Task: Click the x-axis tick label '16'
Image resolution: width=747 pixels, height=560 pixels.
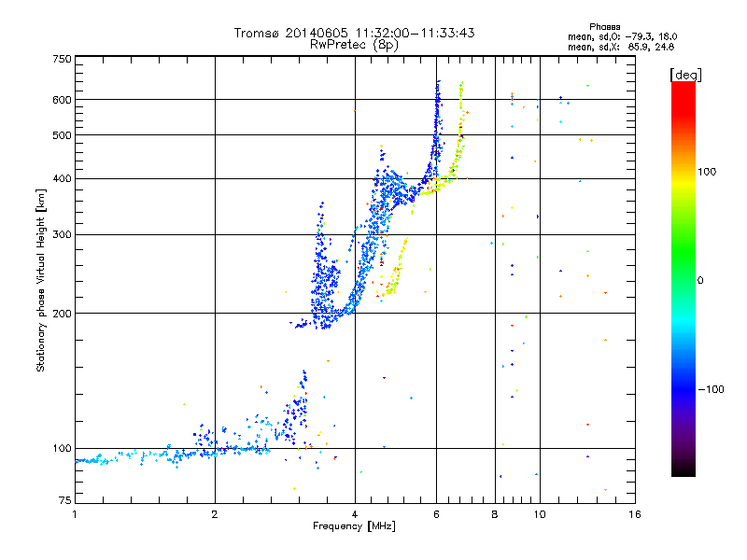Action: 635,514
